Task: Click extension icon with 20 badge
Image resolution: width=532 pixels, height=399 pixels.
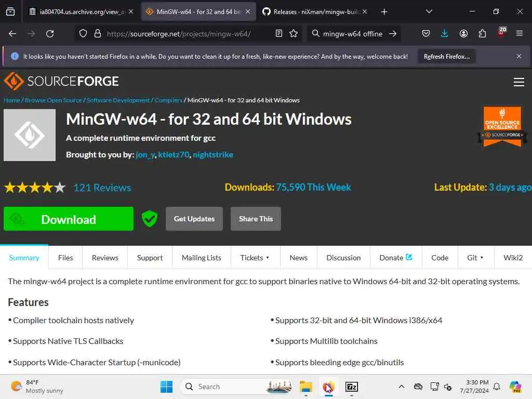Action: tap(501, 33)
